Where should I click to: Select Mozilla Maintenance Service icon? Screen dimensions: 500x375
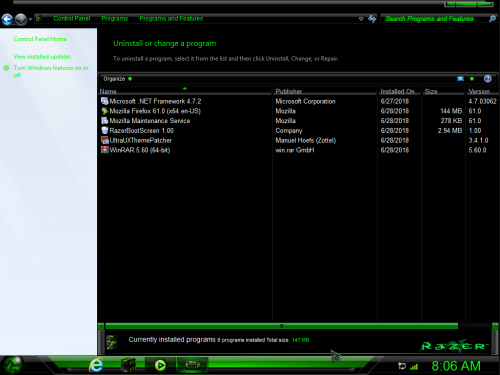[x=105, y=121]
